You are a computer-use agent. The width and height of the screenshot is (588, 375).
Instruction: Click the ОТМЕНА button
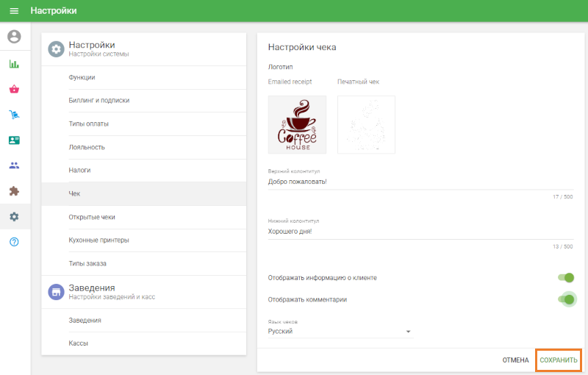pyautogui.click(x=515, y=360)
